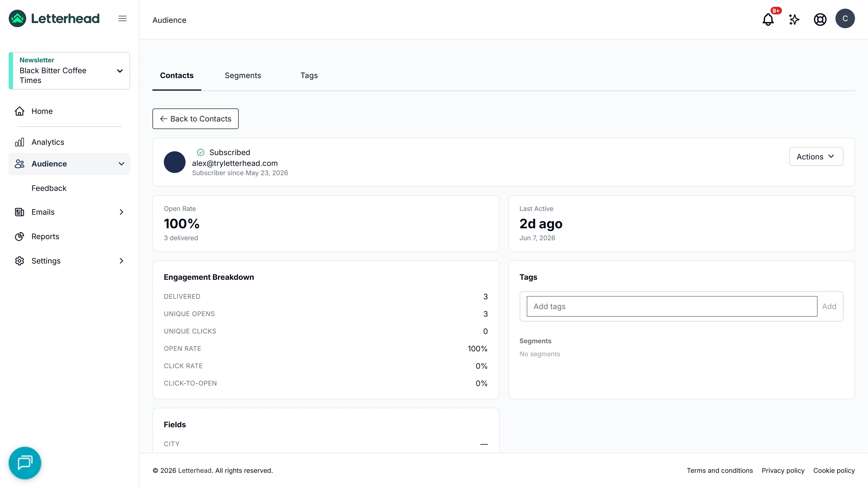Screen dimensions: 868x488
Task: Click the contact's avatar circle
Action: click(174, 162)
